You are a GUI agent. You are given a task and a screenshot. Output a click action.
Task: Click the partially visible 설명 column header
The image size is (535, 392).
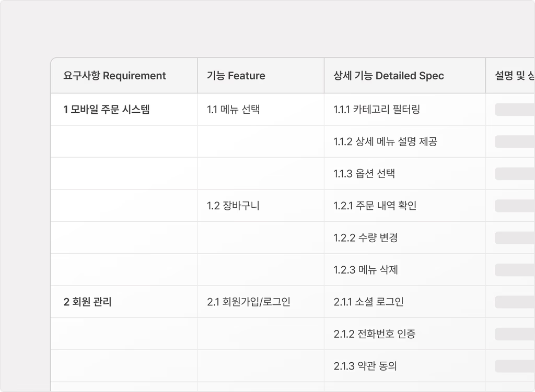pos(510,76)
